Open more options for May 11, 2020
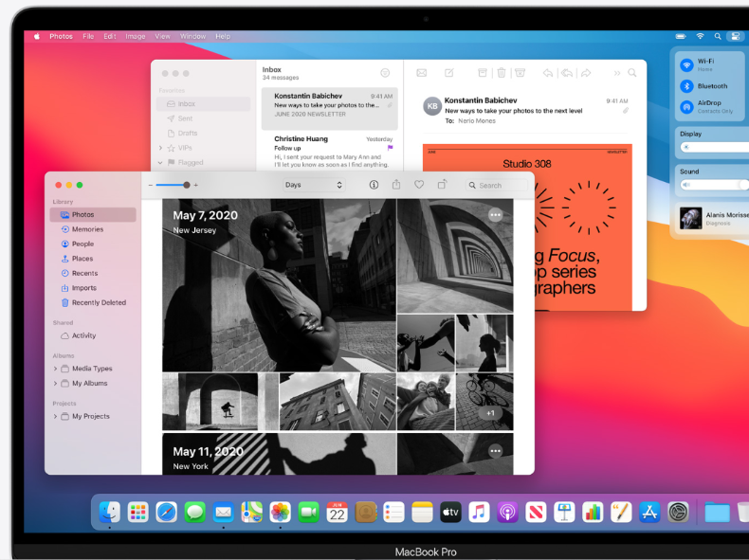 (x=495, y=451)
